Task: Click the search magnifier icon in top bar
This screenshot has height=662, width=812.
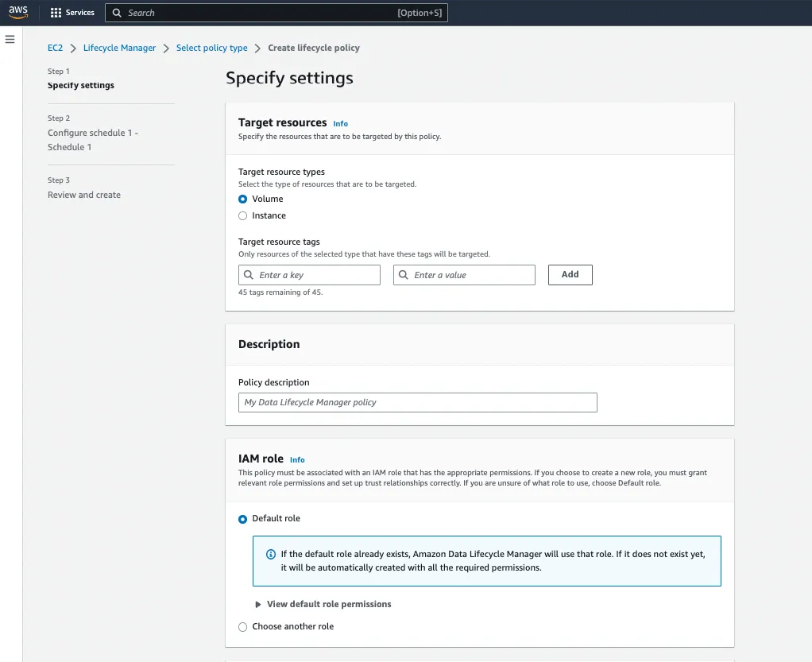Action: point(117,13)
